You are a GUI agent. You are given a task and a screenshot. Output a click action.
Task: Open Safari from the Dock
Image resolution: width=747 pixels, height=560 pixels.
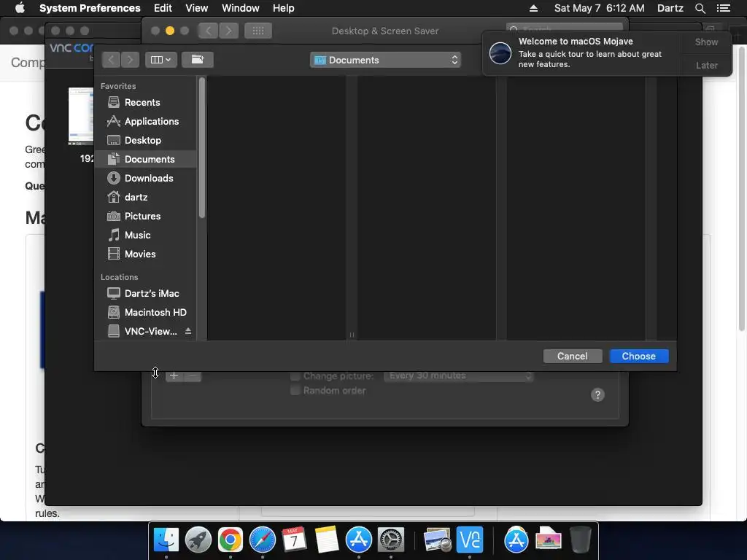263,540
